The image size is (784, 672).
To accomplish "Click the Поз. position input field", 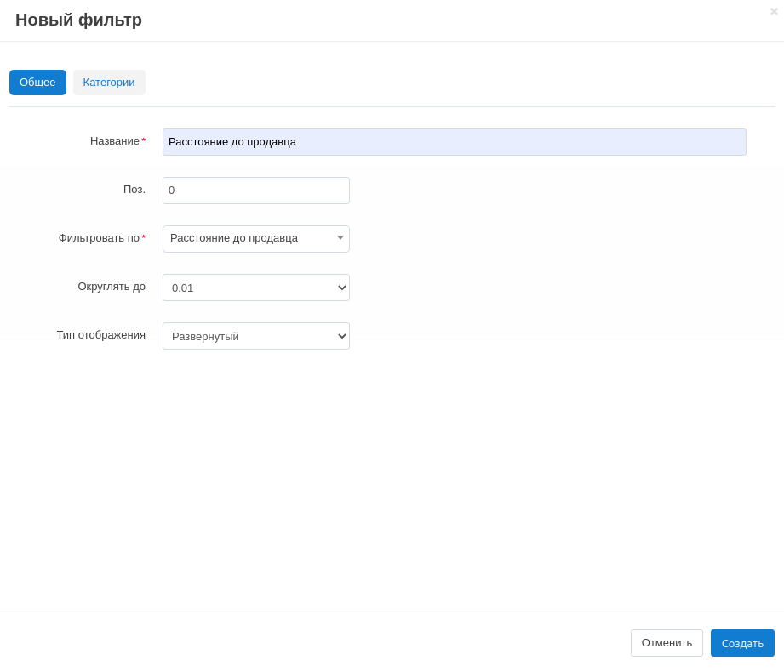I will 256,191.
